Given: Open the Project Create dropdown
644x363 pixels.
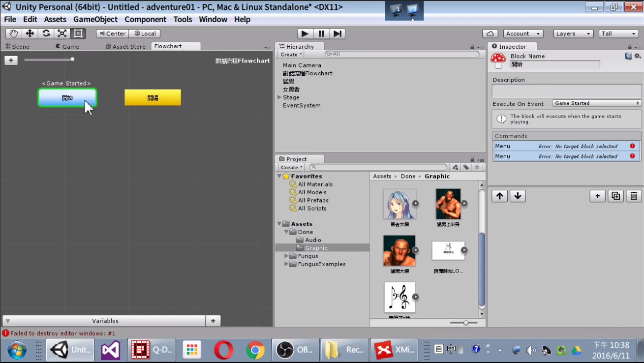Looking at the screenshot, I should (291, 167).
